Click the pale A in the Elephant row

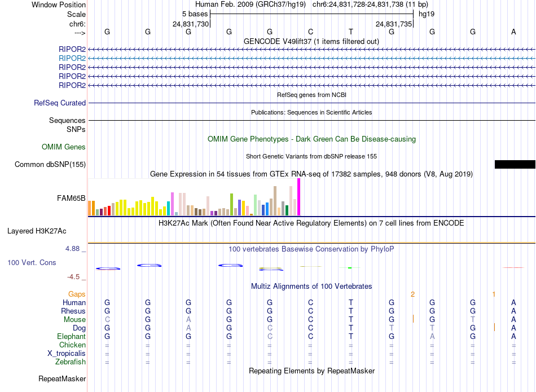[432, 336]
